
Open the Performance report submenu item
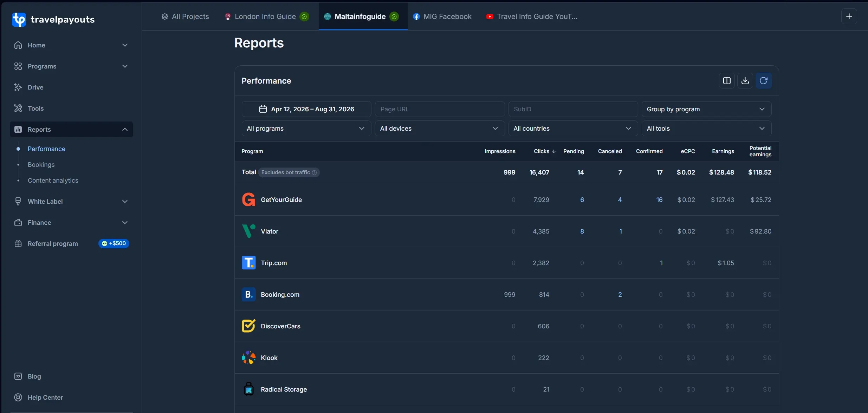click(x=46, y=149)
